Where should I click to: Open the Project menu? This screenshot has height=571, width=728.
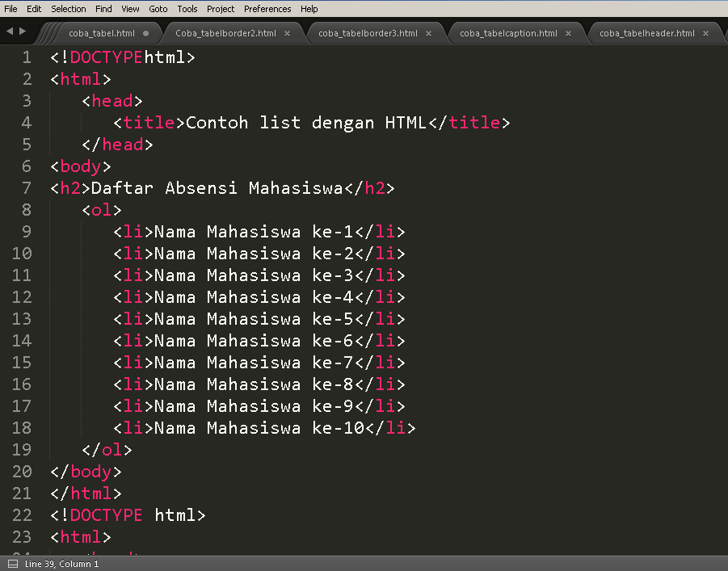point(221,9)
